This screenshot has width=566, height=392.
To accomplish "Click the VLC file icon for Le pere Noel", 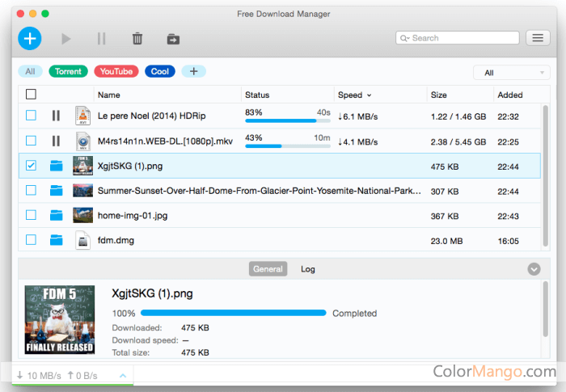I will pyautogui.click(x=82, y=116).
